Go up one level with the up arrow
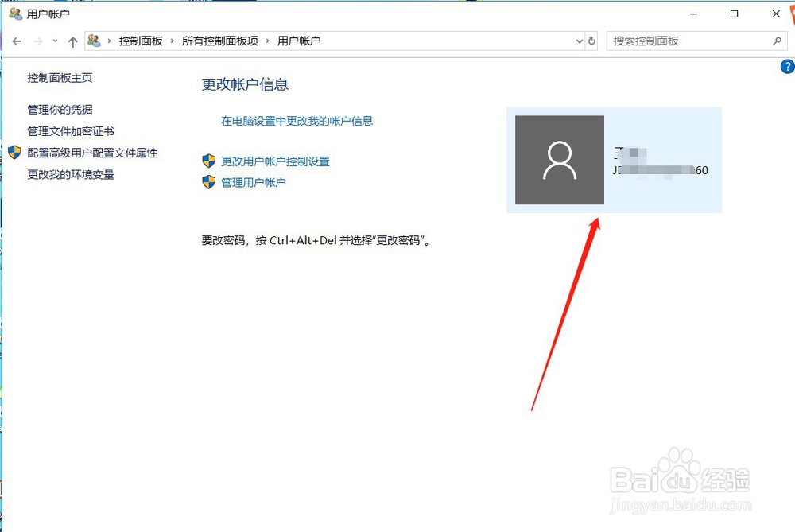The width and height of the screenshot is (795, 532). tap(72, 41)
